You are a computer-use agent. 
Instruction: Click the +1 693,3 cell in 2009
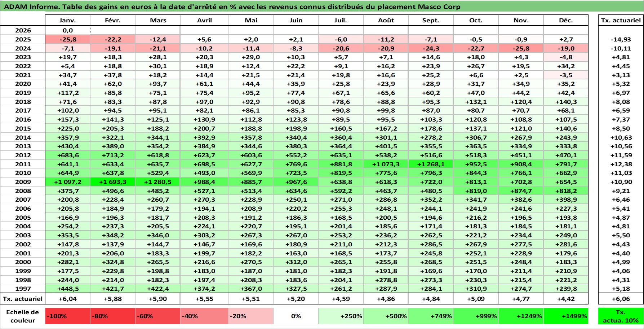click(113, 182)
